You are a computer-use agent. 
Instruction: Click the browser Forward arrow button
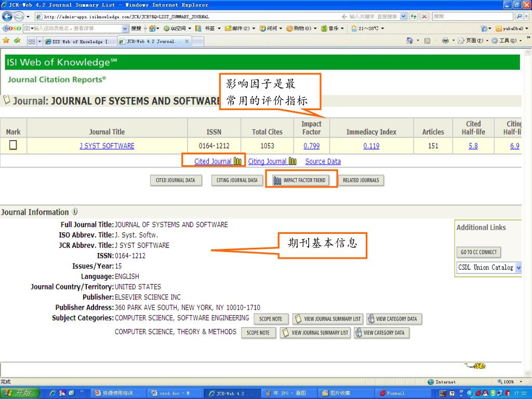(x=19, y=16)
